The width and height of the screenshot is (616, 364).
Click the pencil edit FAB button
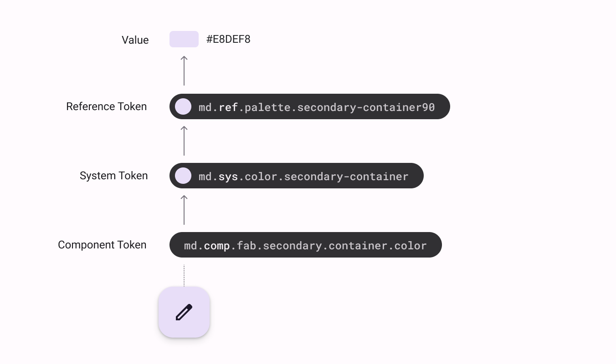coord(184,312)
